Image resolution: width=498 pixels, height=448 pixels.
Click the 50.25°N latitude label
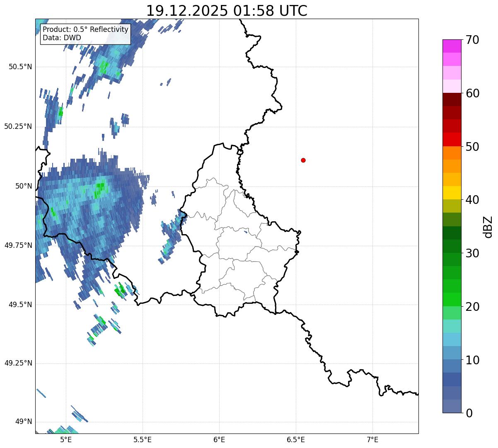point(18,126)
